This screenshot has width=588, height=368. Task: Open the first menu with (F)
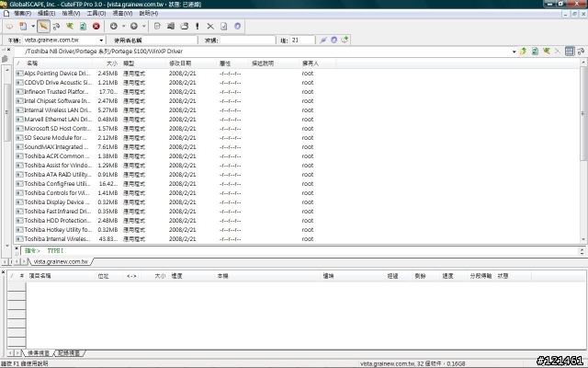(x=22, y=13)
